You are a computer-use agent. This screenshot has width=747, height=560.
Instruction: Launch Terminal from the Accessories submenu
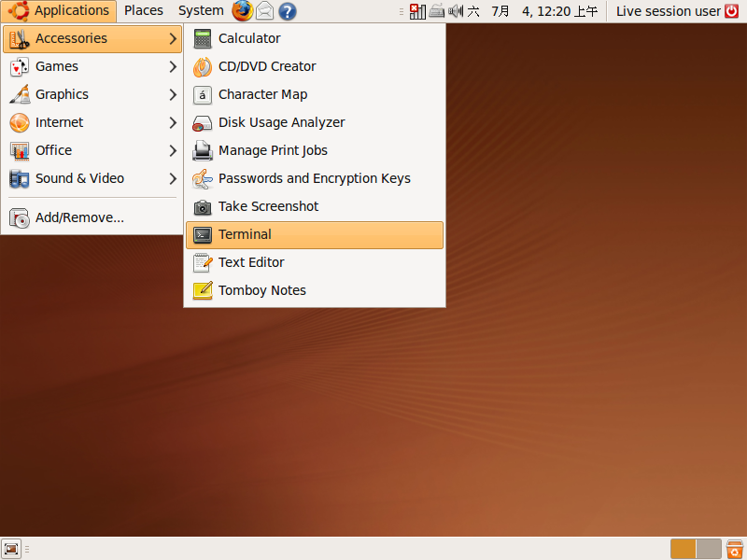pyautogui.click(x=315, y=235)
